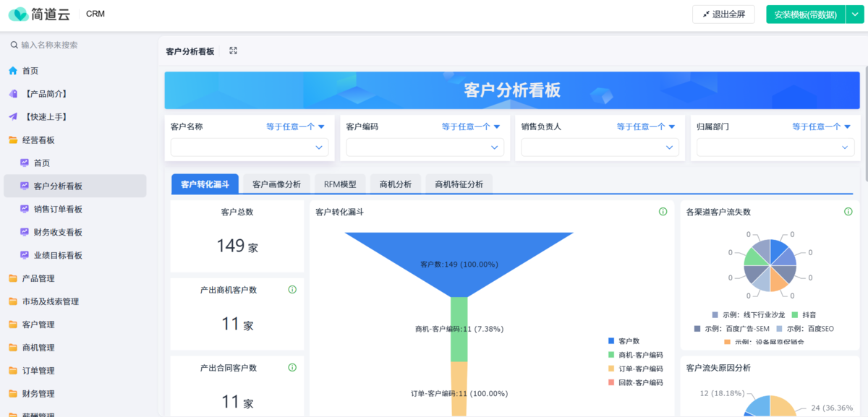Click the 简道云 logo icon

click(20, 14)
